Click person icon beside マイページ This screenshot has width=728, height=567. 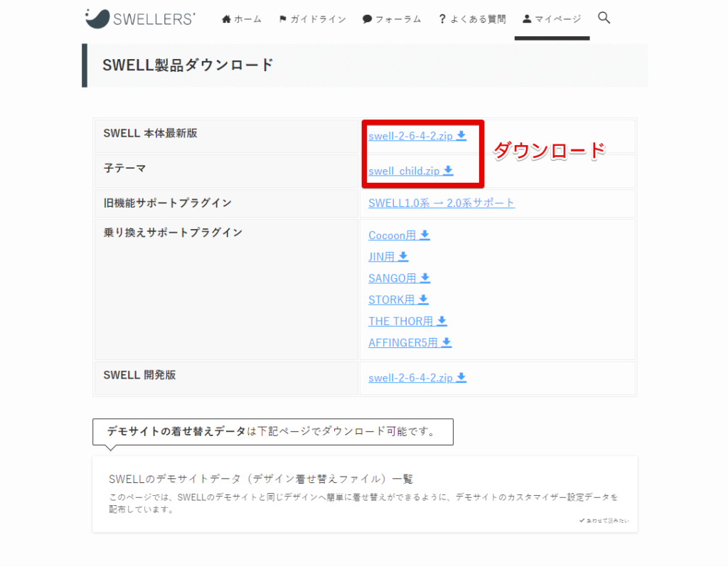point(527,18)
